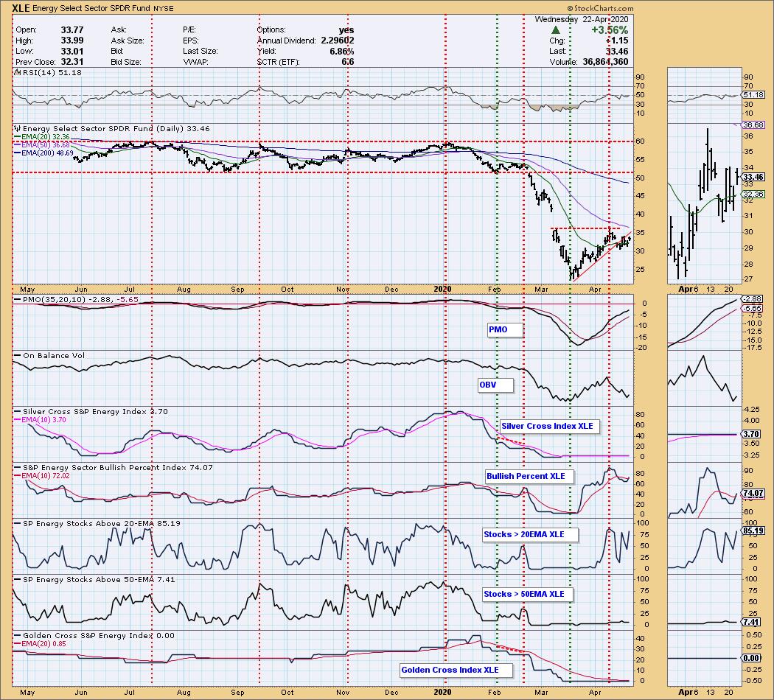774x700 pixels.
Task: Click the Stocks > 20EMA XLE annotation
Action: pyautogui.click(x=530, y=535)
